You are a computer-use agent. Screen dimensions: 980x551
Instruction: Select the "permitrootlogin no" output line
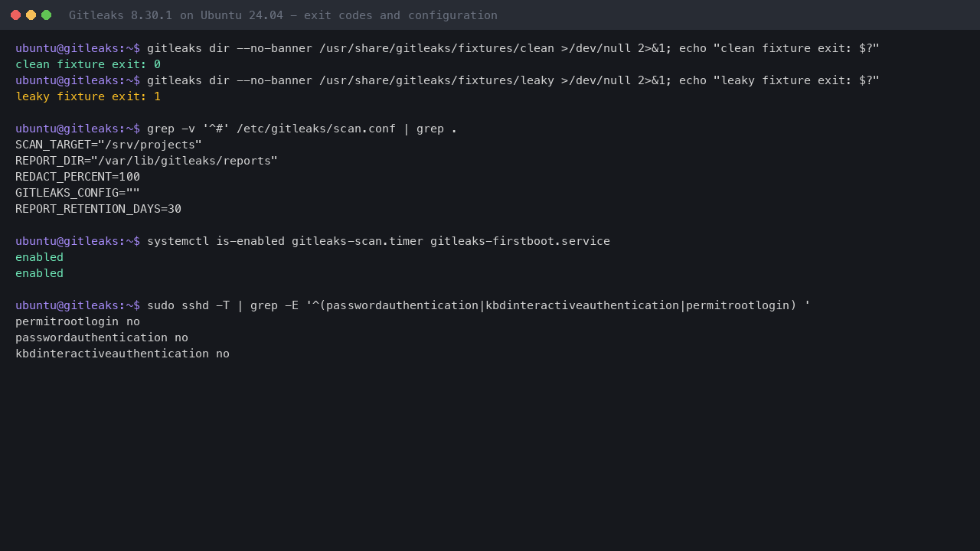pyautogui.click(x=77, y=321)
